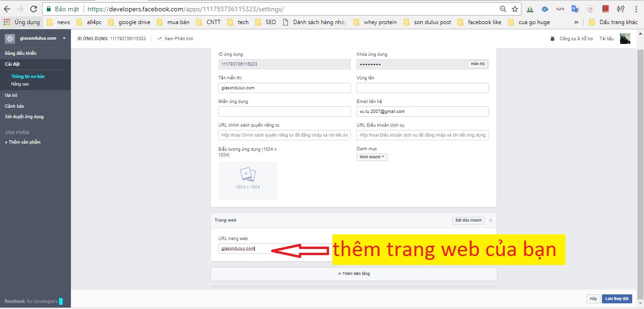644x309 pixels.
Task: Open the tech bookmark folder
Action: pos(238,22)
